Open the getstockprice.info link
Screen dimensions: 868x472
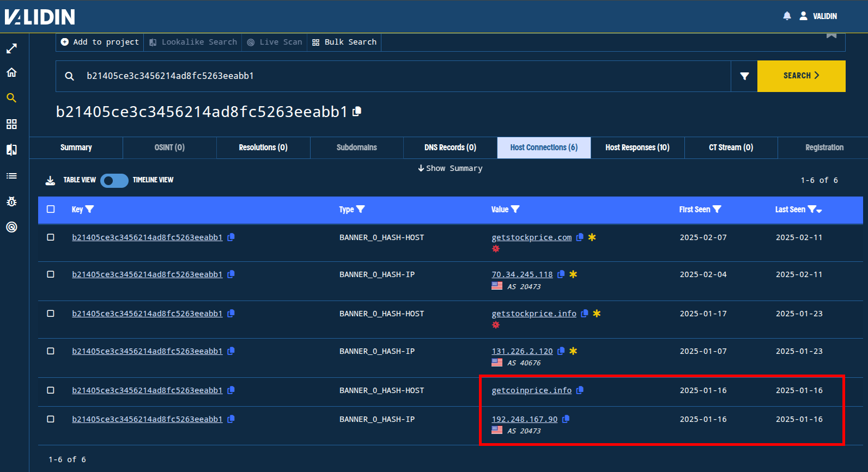pyautogui.click(x=534, y=314)
